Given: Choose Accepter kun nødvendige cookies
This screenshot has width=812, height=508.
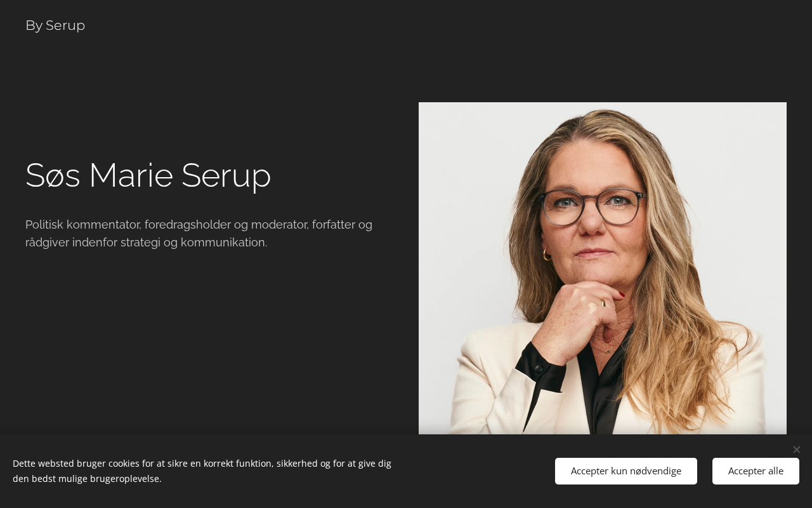Looking at the screenshot, I should click(x=626, y=471).
